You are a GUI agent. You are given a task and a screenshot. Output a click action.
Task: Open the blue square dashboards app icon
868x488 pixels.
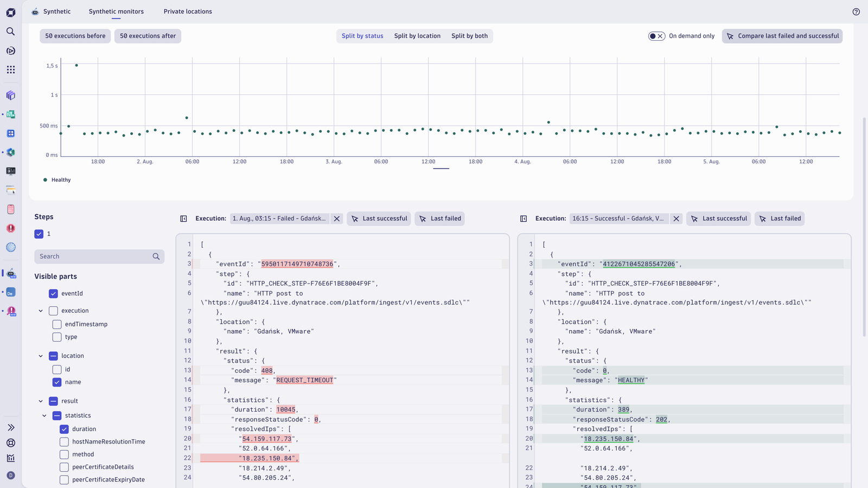coord(10,133)
